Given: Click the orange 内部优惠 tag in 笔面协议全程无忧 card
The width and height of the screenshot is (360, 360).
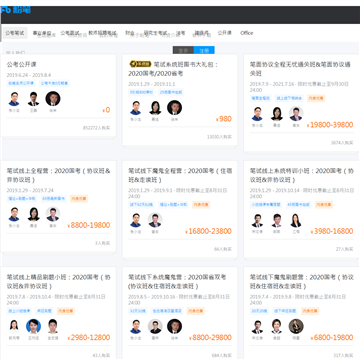Looking at the screenshot, I should [316, 98].
